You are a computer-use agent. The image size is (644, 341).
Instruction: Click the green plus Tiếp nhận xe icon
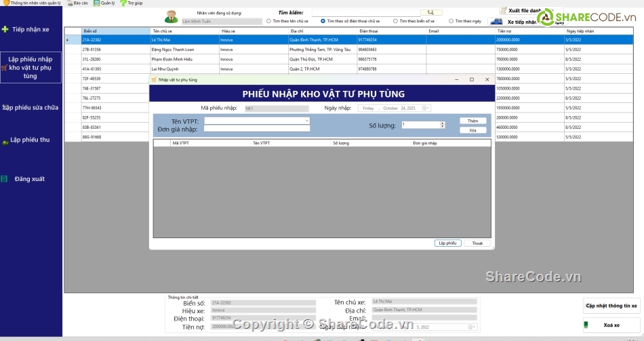[5, 29]
